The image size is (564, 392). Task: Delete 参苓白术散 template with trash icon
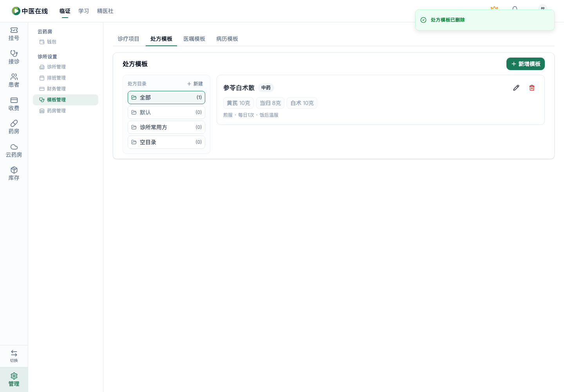click(532, 88)
